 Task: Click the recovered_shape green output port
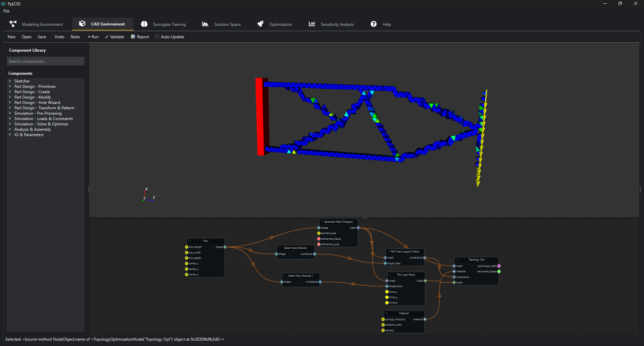tap(499, 272)
